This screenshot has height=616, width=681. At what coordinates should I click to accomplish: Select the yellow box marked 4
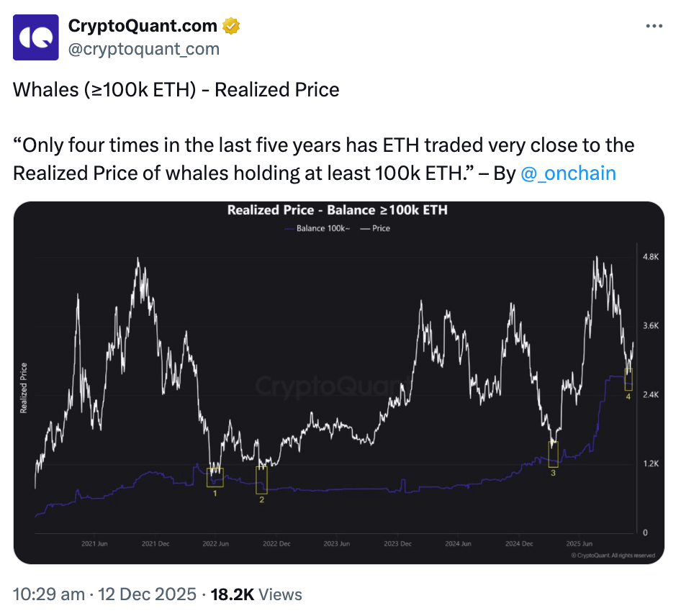(628, 379)
